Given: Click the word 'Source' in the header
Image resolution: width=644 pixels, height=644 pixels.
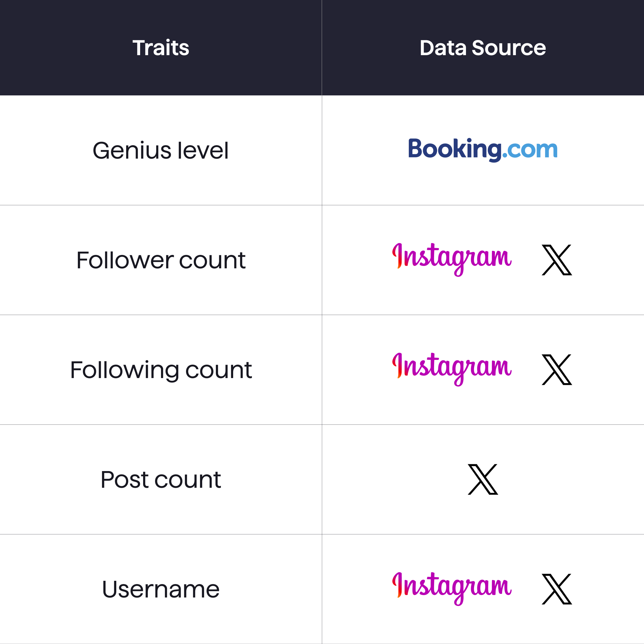Looking at the screenshot, I should (x=509, y=48).
